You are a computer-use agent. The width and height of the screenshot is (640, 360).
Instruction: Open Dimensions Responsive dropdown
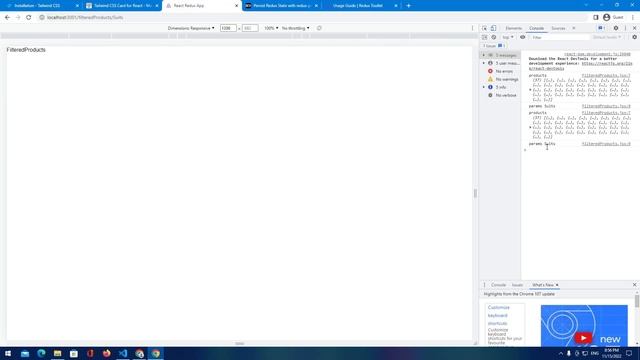(191, 28)
